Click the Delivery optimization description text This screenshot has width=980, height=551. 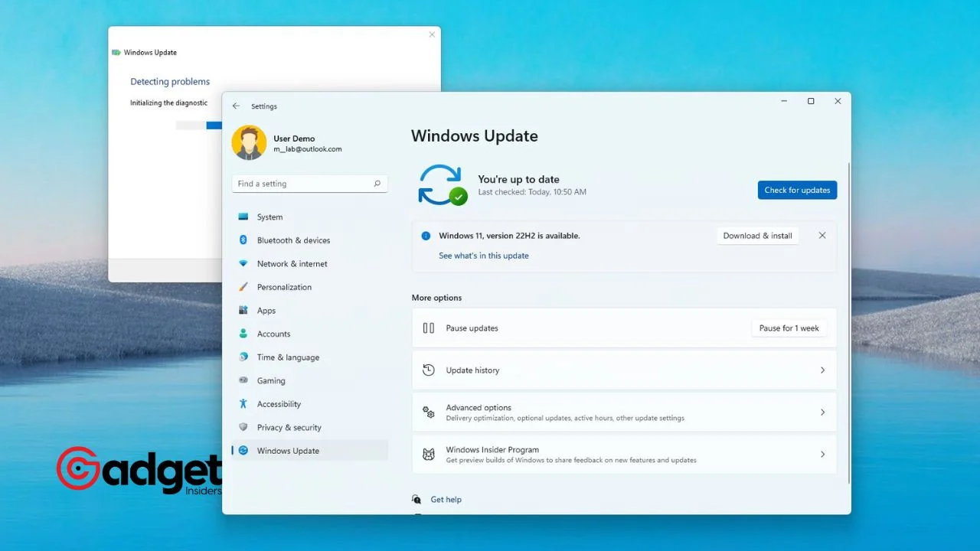tap(565, 419)
